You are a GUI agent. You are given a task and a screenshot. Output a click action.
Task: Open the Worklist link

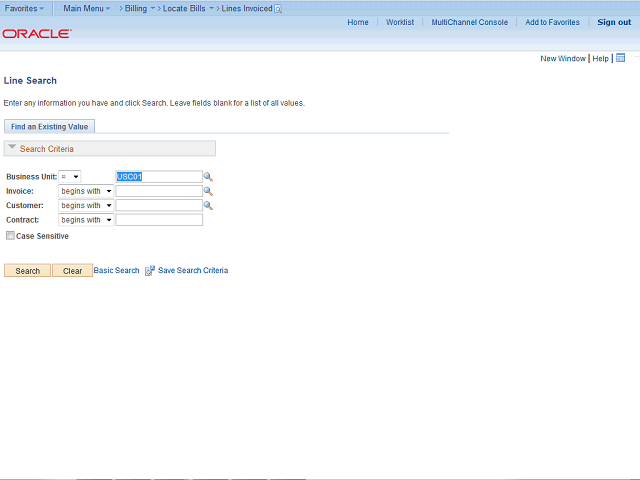(x=400, y=22)
